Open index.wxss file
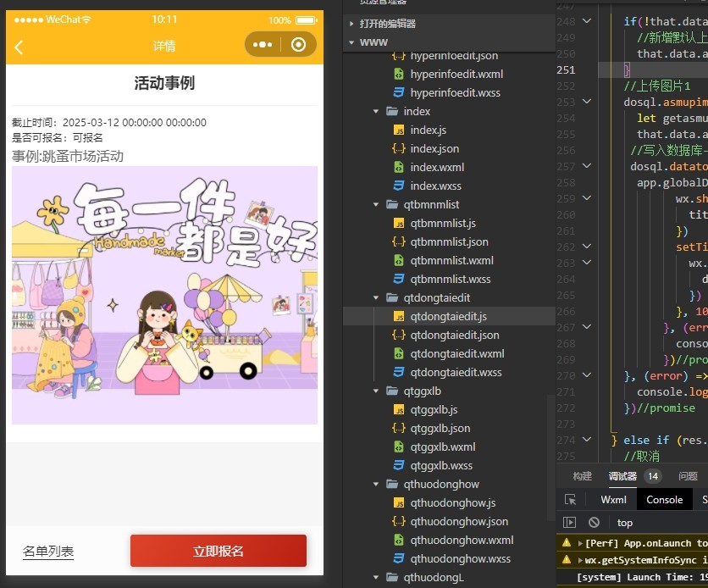This screenshot has height=588, width=708. click(436, 186)
